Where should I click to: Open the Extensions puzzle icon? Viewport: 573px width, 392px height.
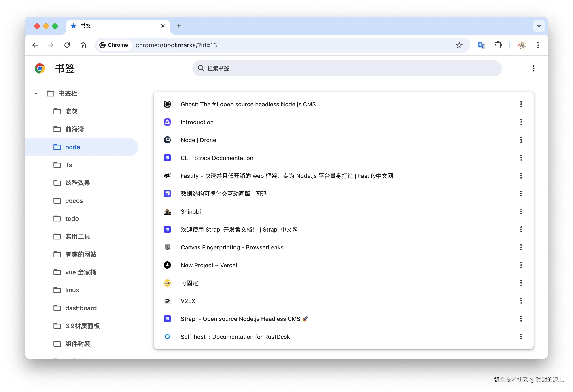498,45
